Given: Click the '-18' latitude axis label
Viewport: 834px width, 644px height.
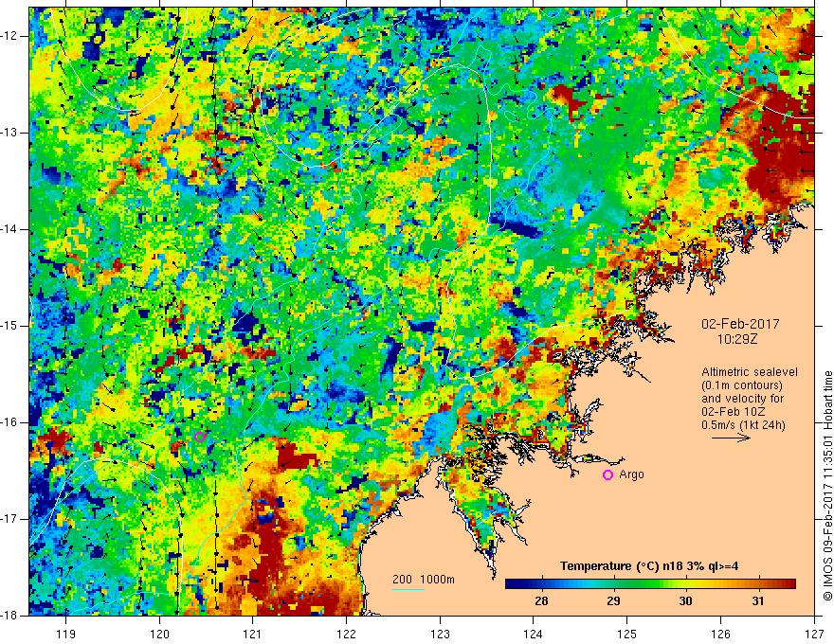Looking at the screenshot, I should [x=10, y=616].
